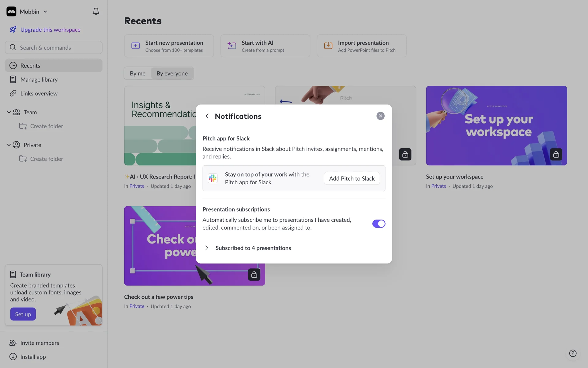
Task: Select the By everyone tab
Action: tap(172, 73)
